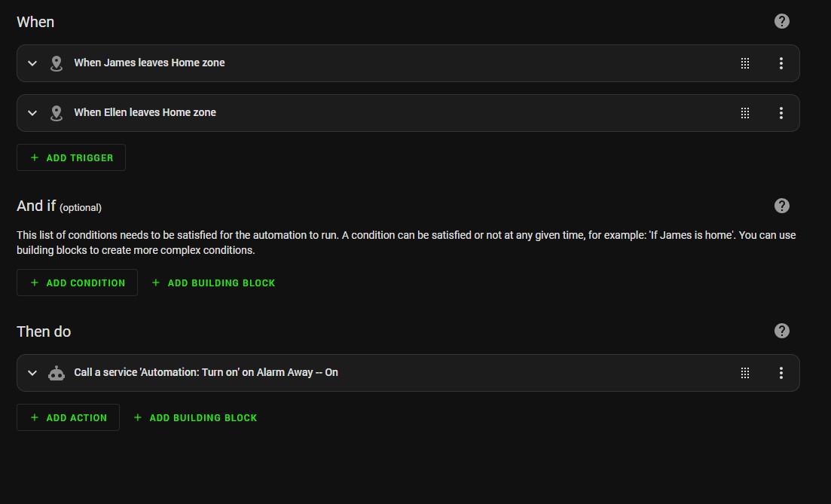
Task: Click drag handle on Ellen leaves trigger
Action: click(745, 113)
